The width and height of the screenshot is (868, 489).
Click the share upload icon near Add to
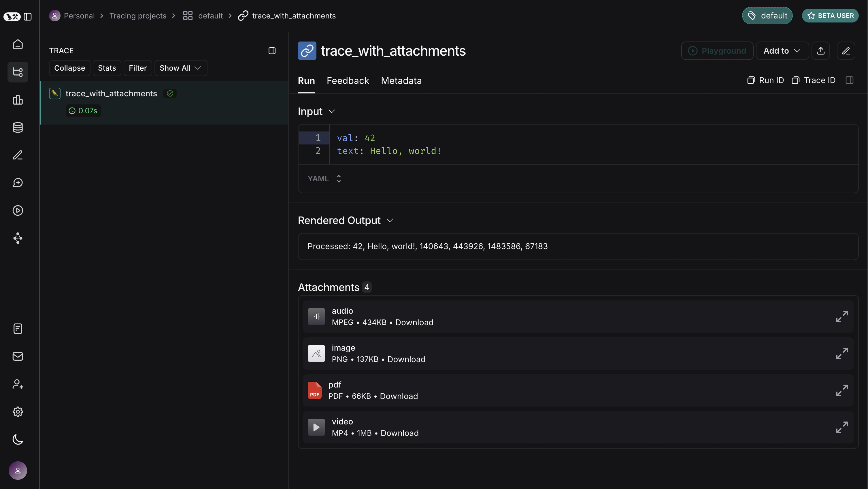821,50
